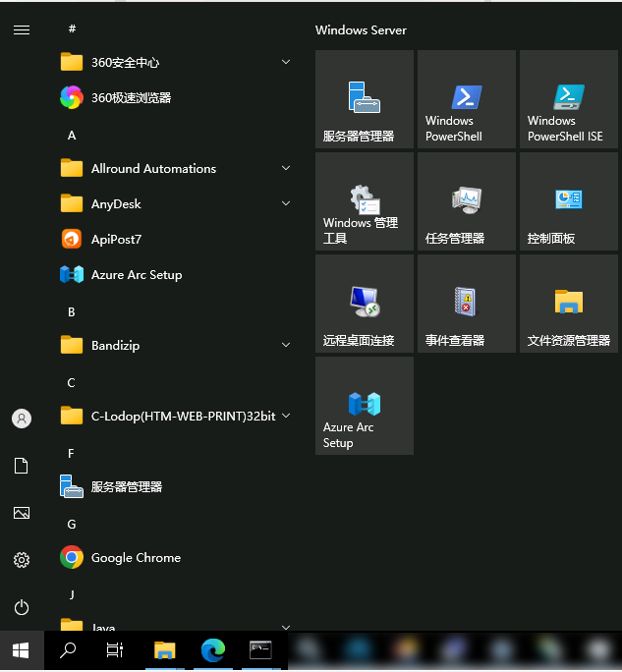Click the letter G section header
The width and height of the screenshot is (622, 672).
72,525
